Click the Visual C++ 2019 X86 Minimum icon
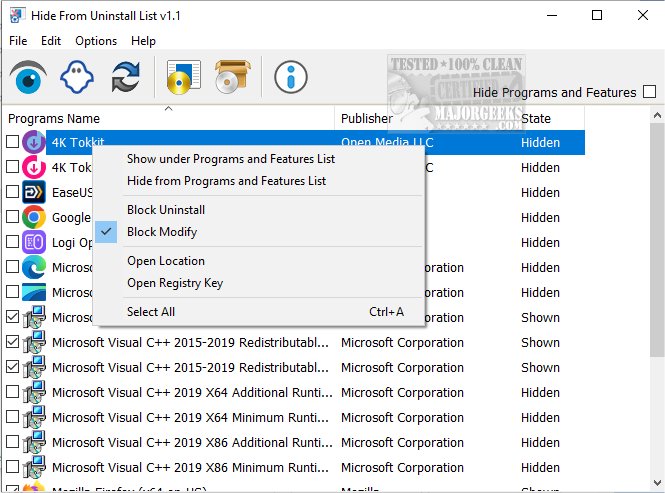665x493 pixels. pos(34,467)
